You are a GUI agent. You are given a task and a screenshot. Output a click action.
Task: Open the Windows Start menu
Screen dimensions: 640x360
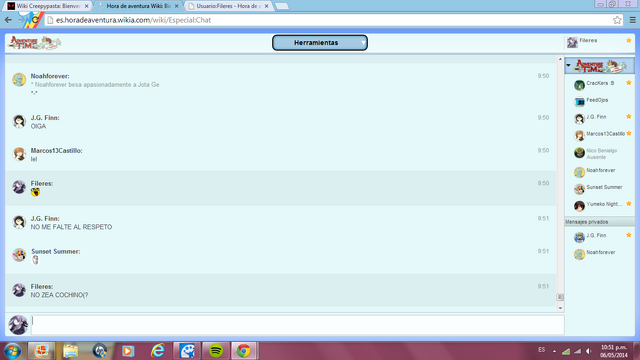coord(12,351)
